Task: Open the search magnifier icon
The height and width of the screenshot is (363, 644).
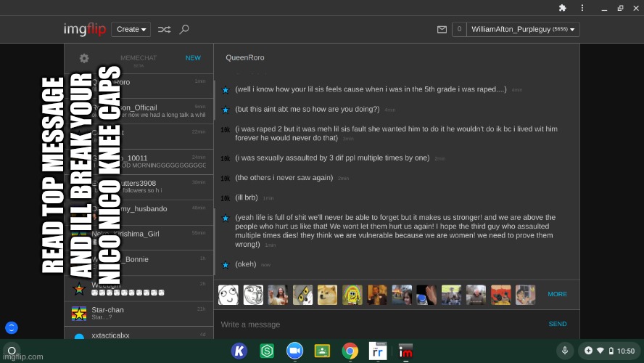Action: (x=184, y=30)
